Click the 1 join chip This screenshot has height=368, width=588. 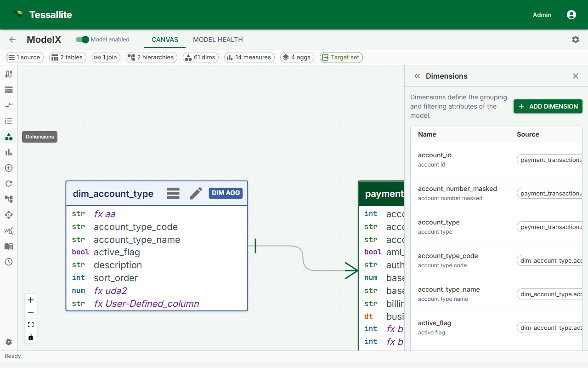[x=106, y=57]
